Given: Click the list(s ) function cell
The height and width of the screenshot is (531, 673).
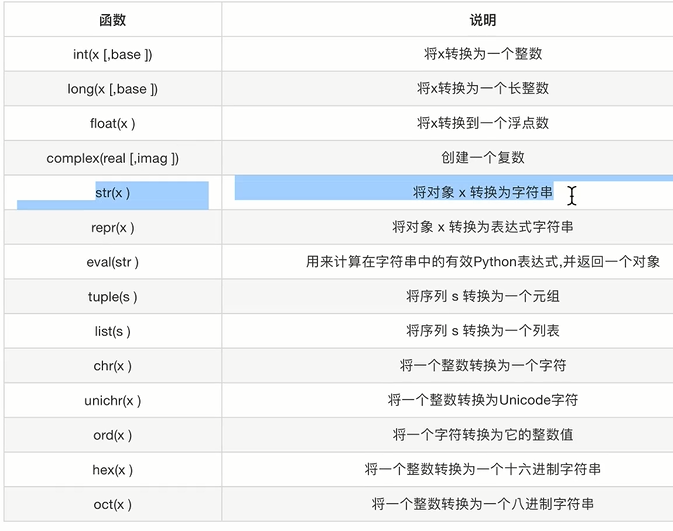Looking at the screenshot, I should (x=112, y=331).
